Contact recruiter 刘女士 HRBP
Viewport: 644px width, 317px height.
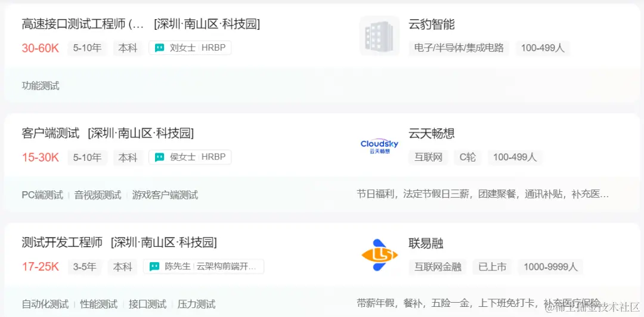[x=190, y=48]
